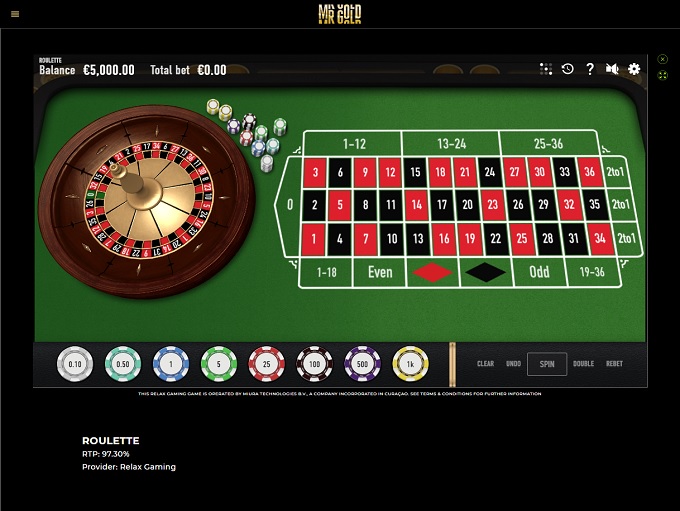Bet on the red diamond color

point(432,272)
